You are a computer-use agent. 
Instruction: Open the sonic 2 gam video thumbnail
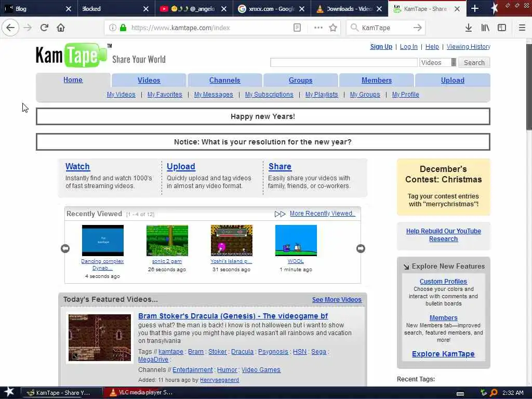(167, 241)
